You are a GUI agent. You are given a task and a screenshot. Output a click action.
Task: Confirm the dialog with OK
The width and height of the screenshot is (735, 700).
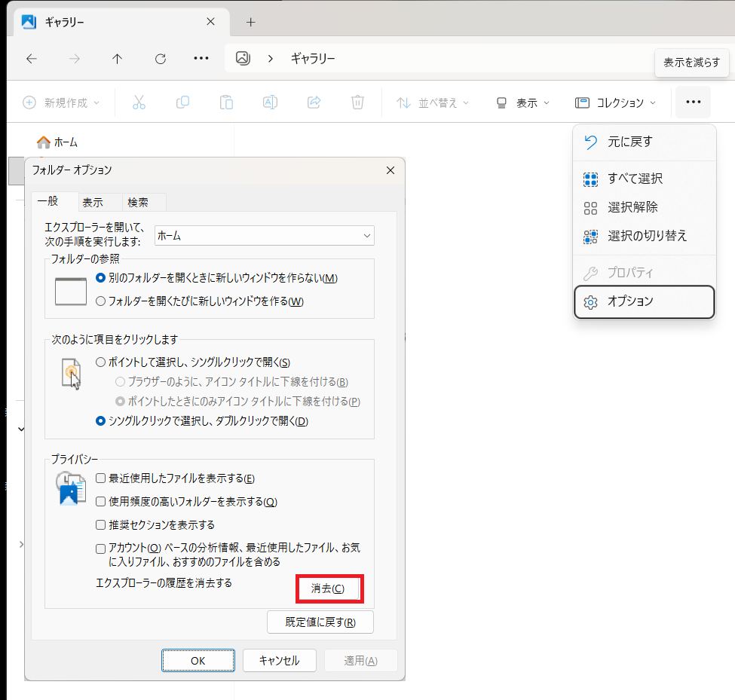[x=198, y=661]
